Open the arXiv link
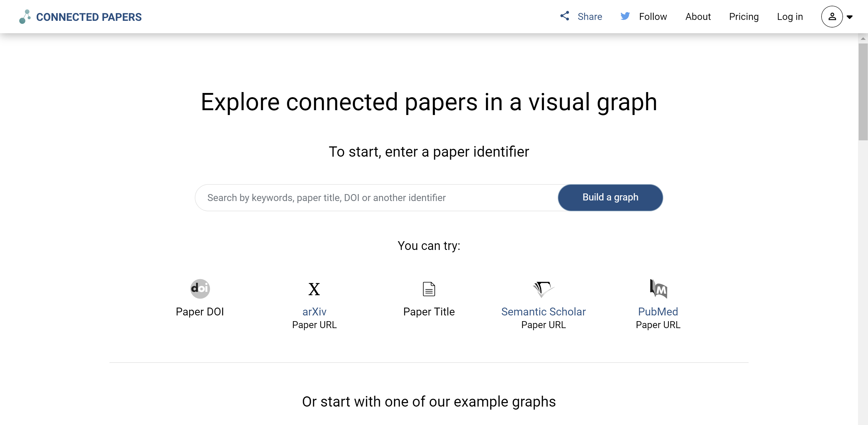Viewport: 868px width, 425px height. point(314,312)
